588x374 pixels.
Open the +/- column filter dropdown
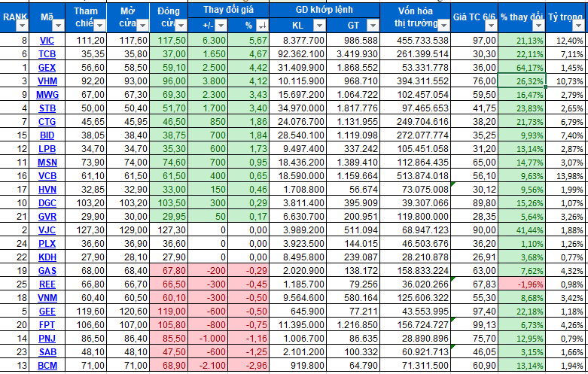tap(221, 26)
